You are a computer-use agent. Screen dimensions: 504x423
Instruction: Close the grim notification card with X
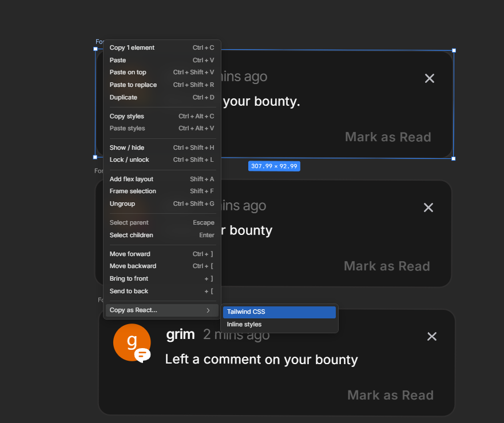(x=432, y=336)
